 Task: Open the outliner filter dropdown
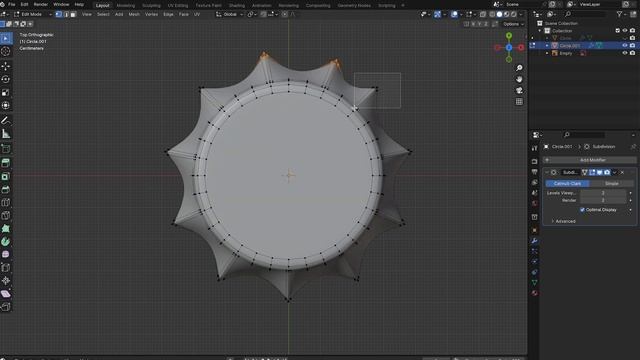[x=621, y=14]
